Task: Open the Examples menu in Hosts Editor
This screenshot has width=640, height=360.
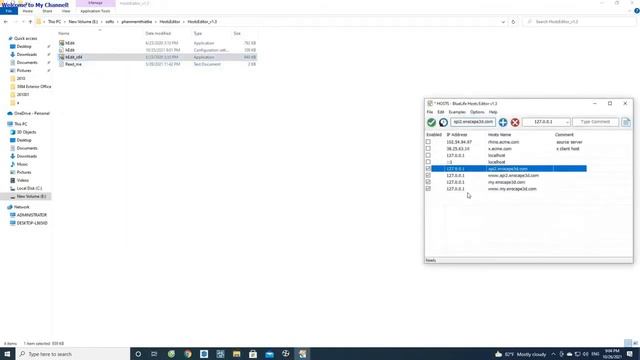Action: pyautogui.click(x=457, y=112)
